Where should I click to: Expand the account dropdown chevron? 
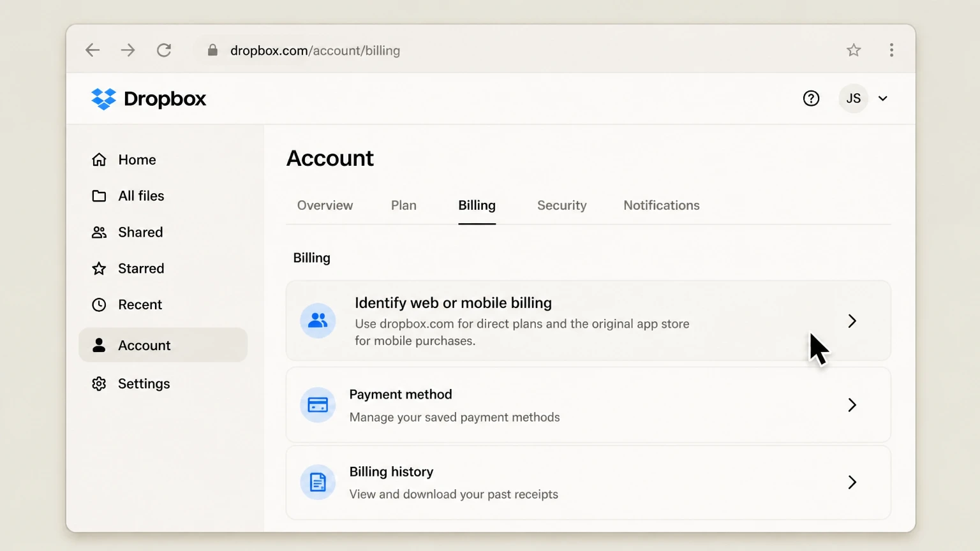tap(883, 99)
